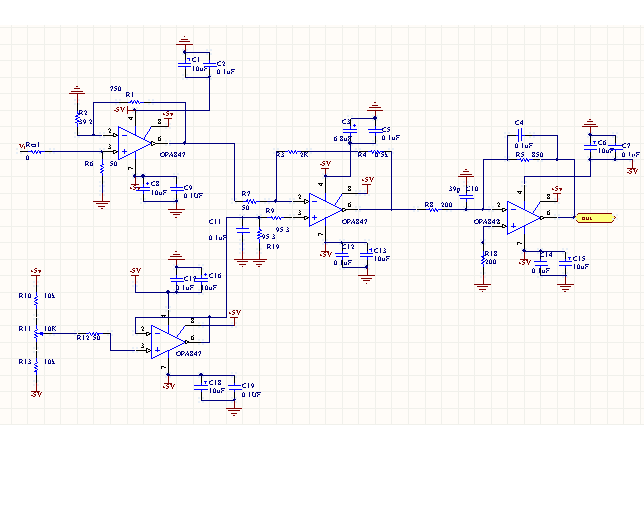Select the middle op-amp fed by R7 and R9
Image resolution: width=644 pixels, height=512 pixels.
[326, 209]
